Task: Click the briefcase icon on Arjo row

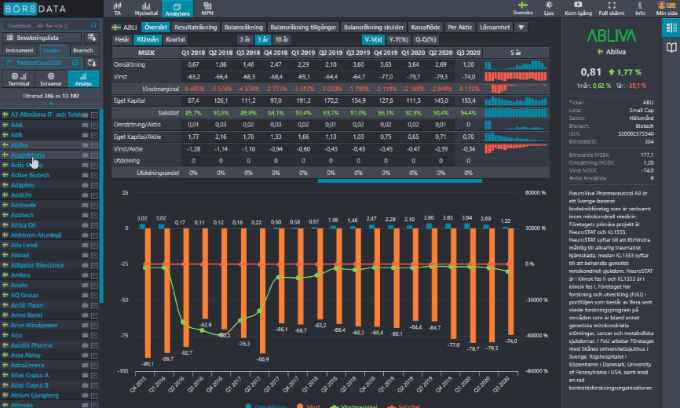Action: [85, 335]
